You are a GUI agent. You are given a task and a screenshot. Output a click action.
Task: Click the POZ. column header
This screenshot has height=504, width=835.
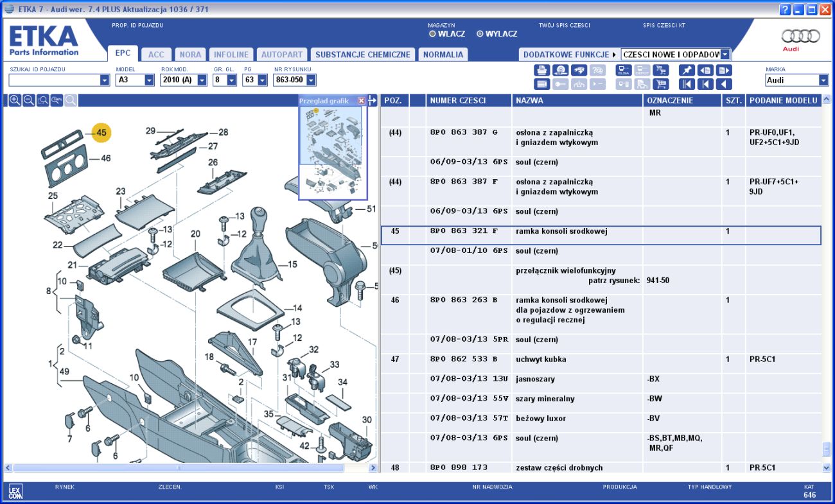point(394,100)
